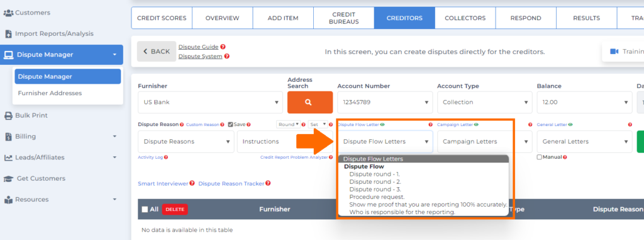The image size is (644, 240).
Task: Click the help icon next to Dispute Reason Tracker
Action: point(268,183)
